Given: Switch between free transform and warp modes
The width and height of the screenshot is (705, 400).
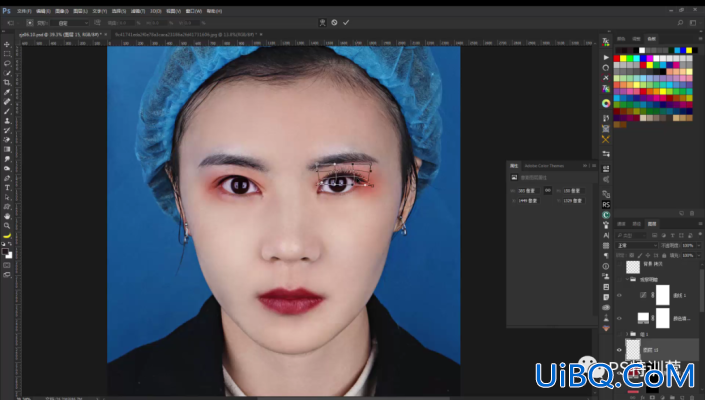Looking at the screenshot, I should pyautogui.click(x=322, y=22).
